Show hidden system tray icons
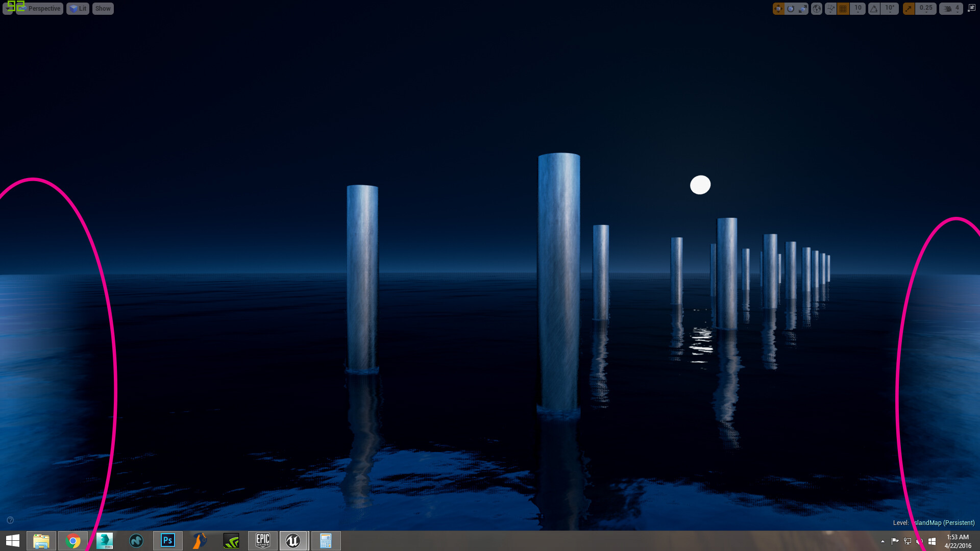This screenshot has width=980, height=551. [883, 541]
